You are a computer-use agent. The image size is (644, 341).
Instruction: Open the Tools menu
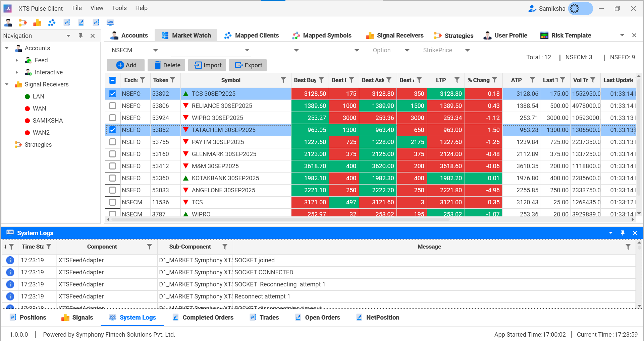pyautogui.click(x=119, y=8)
